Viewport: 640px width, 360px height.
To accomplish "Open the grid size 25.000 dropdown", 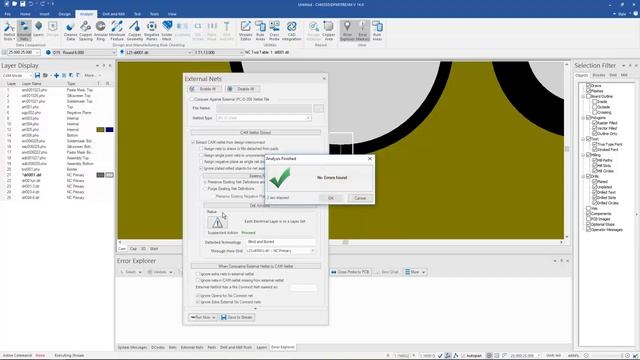I will click(x=37, y=53).
